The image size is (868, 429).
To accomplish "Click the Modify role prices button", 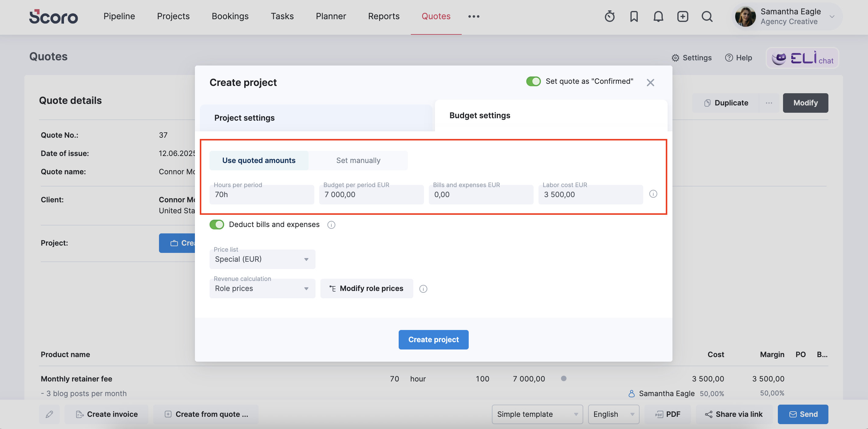I will tap(367, 289).
